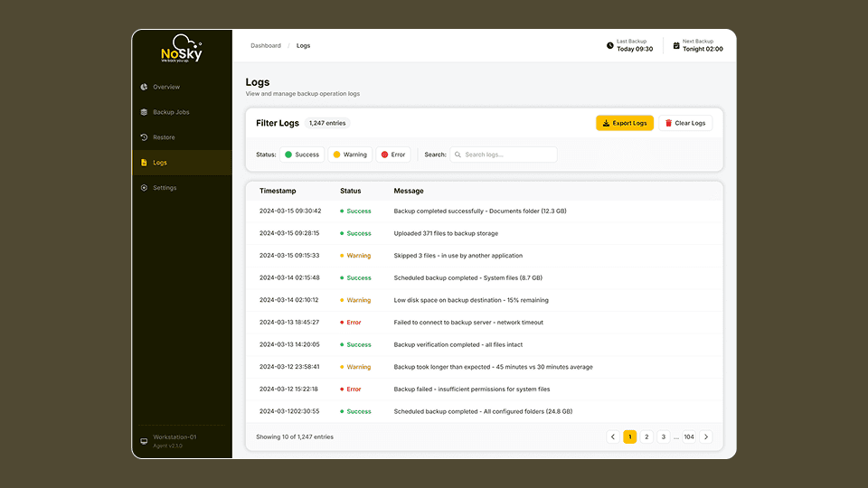
Task: Open the Logs sidebar menu item
Action: [x=160, y=163]
